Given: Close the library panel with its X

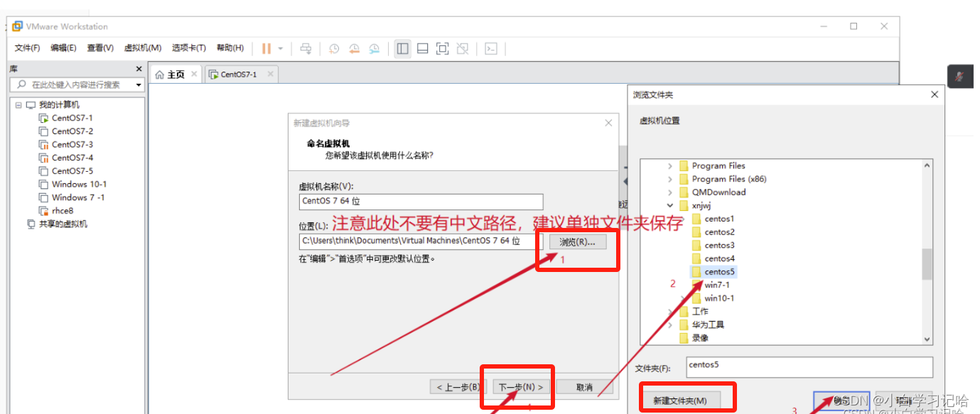Looking at the screenshot, I should 139,69.
